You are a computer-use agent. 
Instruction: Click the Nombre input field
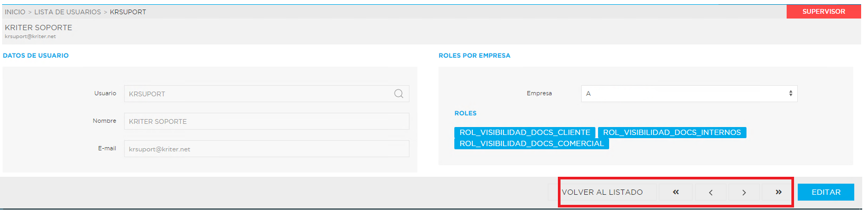(266, 121)
